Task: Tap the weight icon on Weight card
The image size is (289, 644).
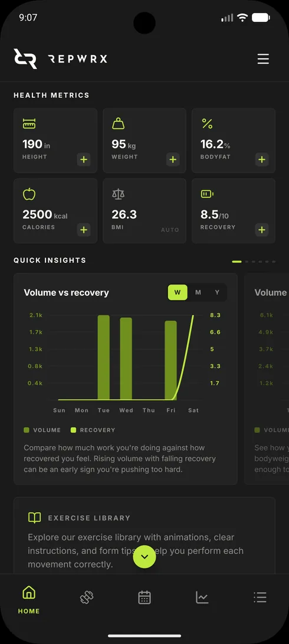Action: pyautogui.click(x=119, y=124)
